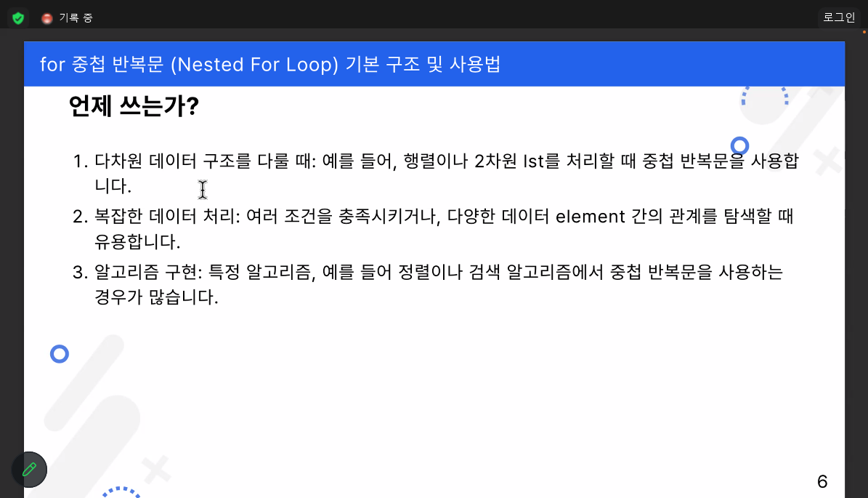This screenshot has width=868, height=498.
Task: Click list item 3 about 알고리즘 구현
Action: pos(427,284)
